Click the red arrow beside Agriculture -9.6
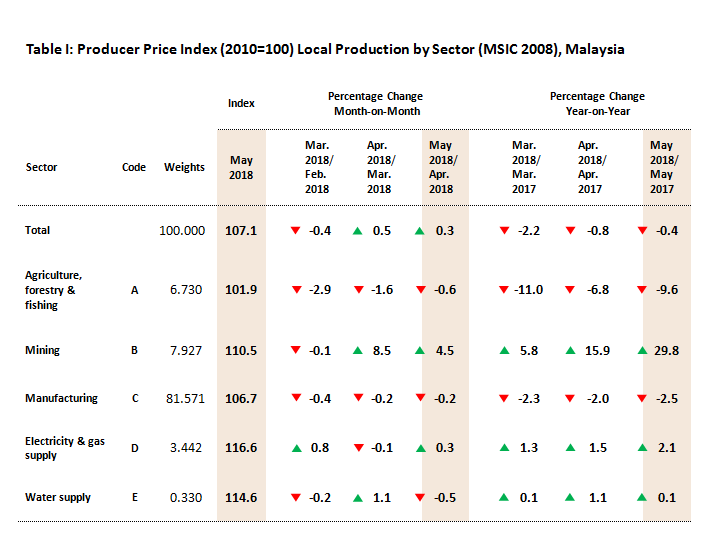This screenshot has width=708, height=557. pyautogui.click(x=641, y=290)
